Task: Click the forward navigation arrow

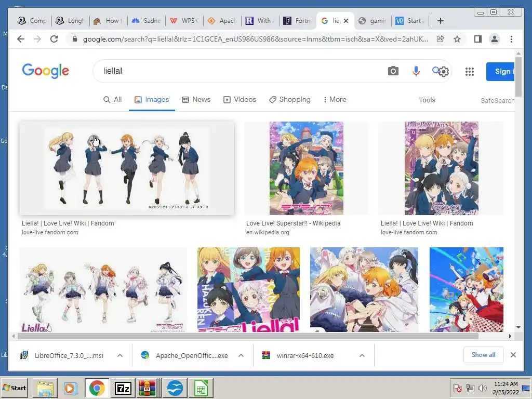Action: (x=37, y=39)
